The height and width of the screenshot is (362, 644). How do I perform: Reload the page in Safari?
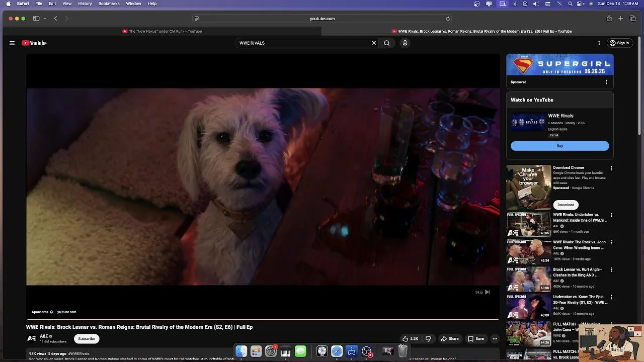click(x=448, y=19)
